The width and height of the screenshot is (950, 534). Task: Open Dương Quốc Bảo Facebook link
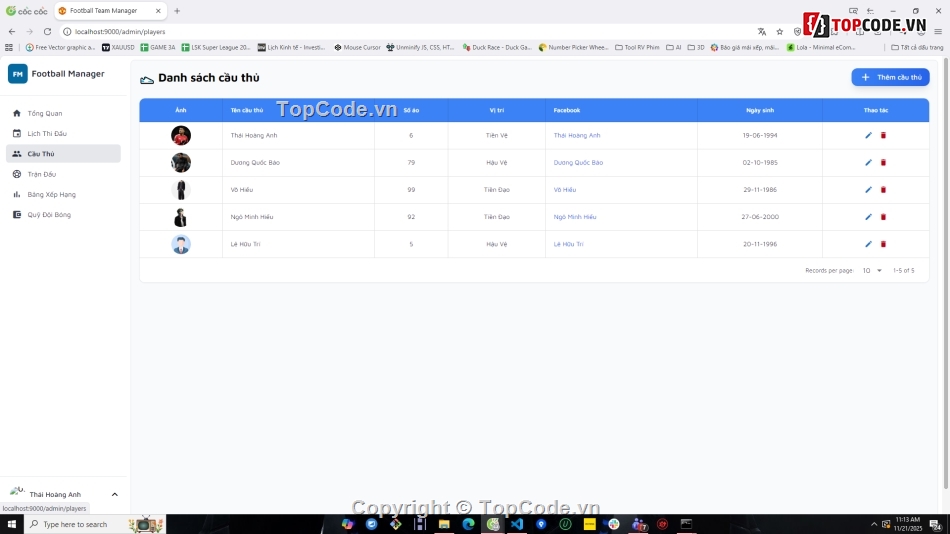click(578, 162)
